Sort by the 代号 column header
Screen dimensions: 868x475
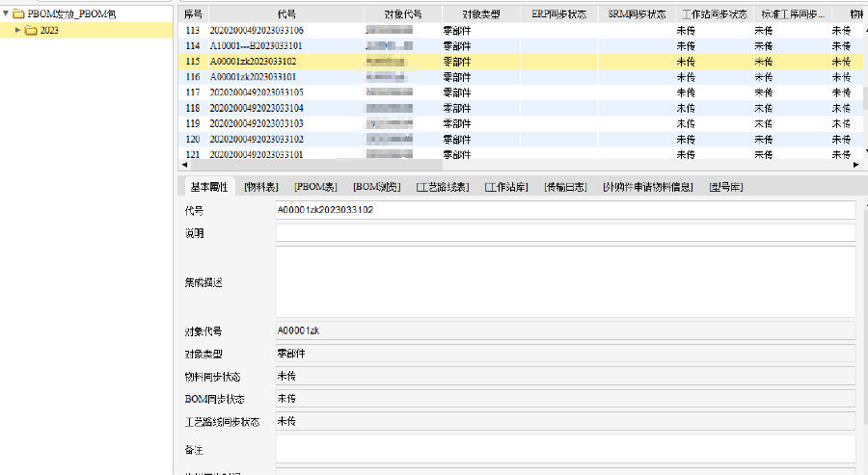click(x=287, y=14)
